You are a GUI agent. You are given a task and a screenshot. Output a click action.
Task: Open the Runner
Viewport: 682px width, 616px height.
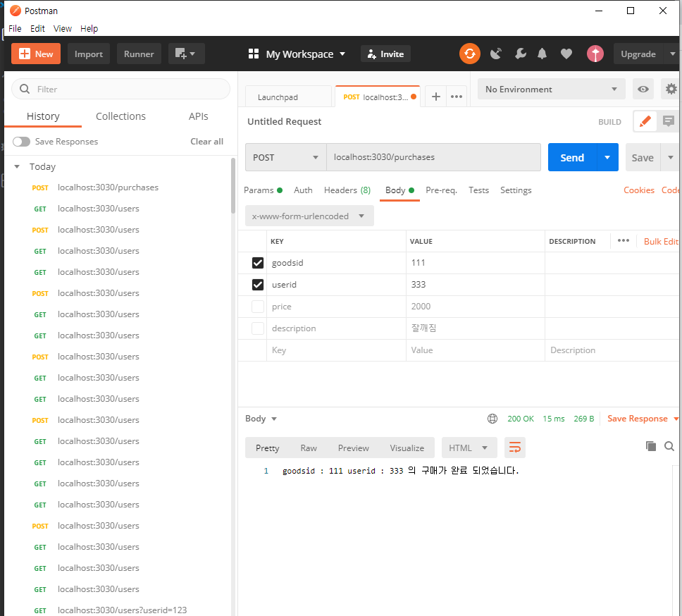(x=139, y=54)
